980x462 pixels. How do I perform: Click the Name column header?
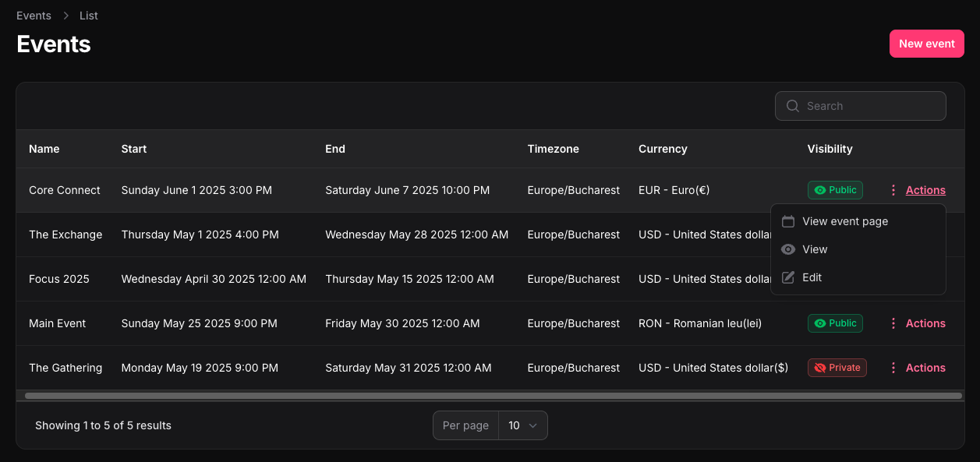44,149
